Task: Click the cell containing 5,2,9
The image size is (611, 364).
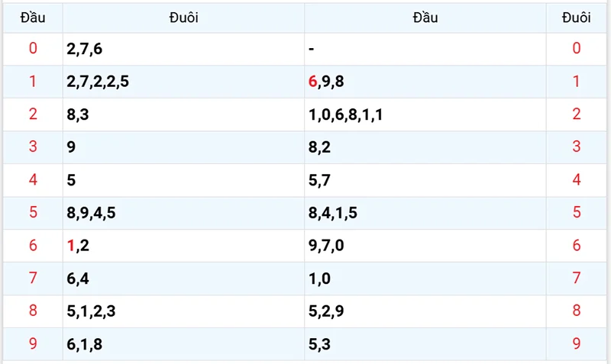Action: 326,311
